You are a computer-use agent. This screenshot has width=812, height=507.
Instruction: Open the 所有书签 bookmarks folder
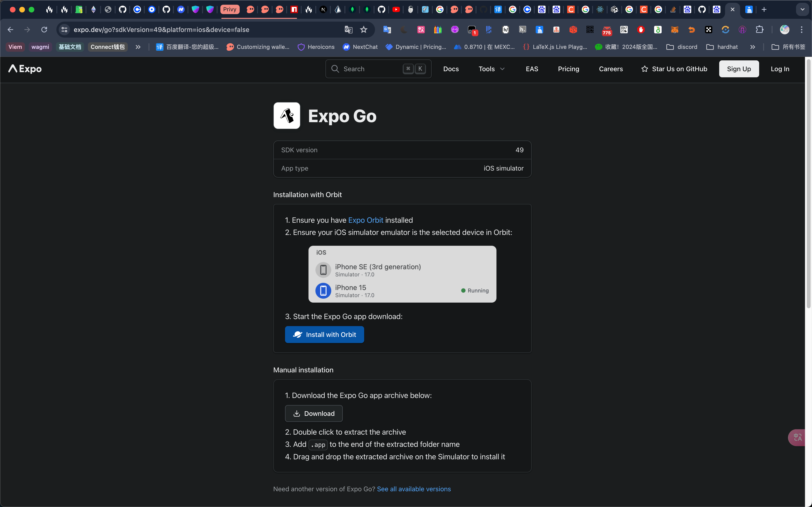pos(788,47)
